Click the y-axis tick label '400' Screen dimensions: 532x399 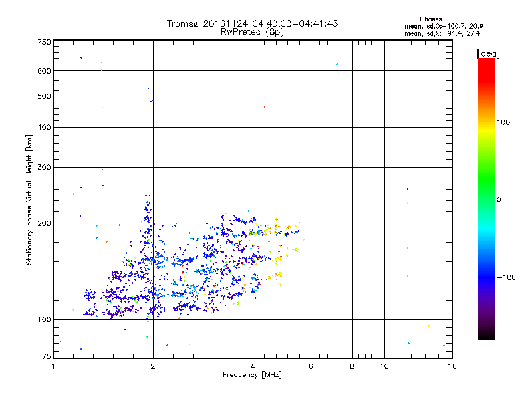[44, 128]
